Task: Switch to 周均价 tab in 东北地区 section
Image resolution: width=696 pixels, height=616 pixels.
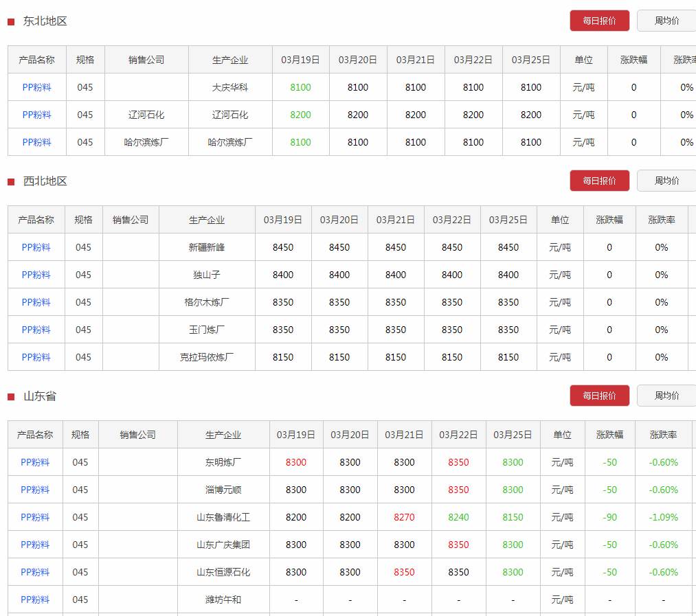Action: 666,21
